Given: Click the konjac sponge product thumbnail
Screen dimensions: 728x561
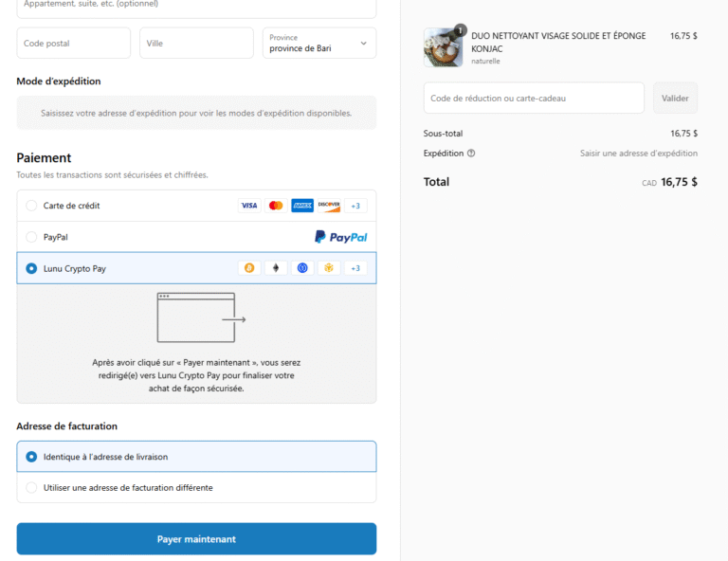Looking at the screenshot, I should (x=443, y=47).
